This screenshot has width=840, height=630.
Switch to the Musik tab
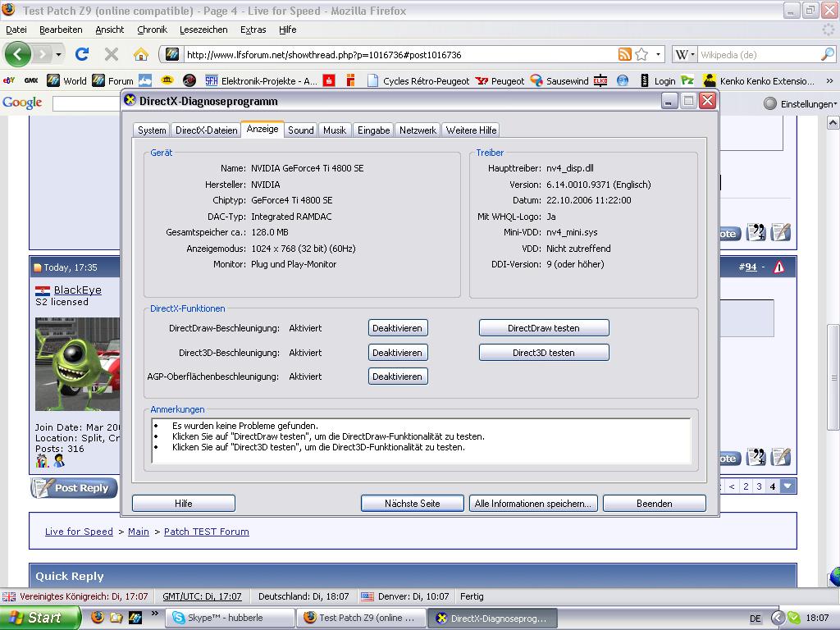pos(335,130)
